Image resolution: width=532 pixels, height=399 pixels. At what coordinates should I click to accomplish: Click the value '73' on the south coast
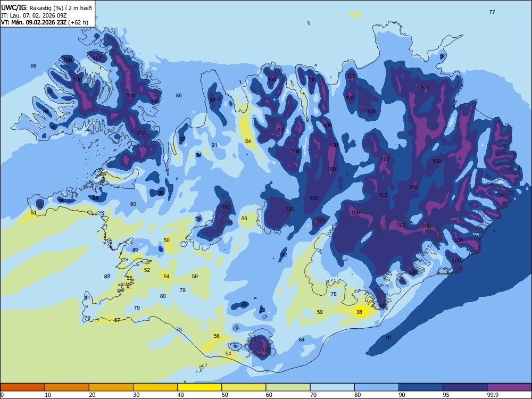click(179, 329)
